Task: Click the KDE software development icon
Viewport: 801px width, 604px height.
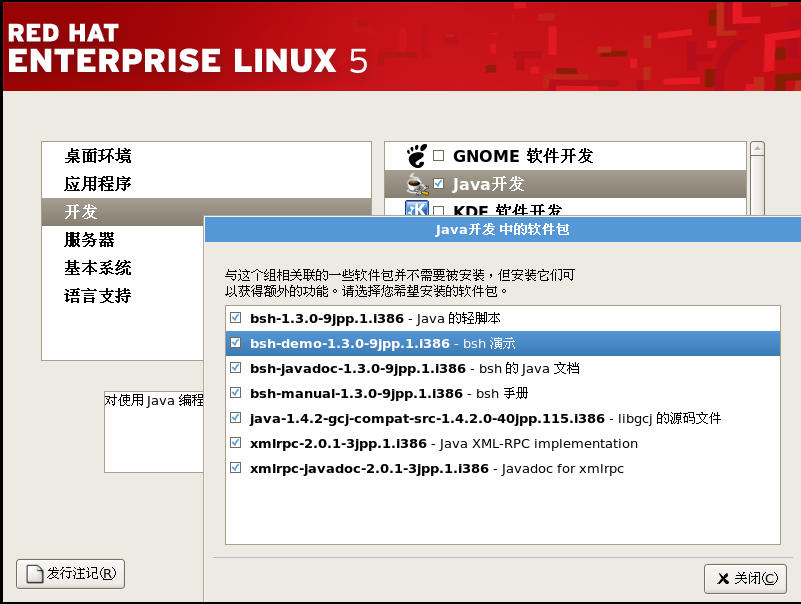Action: point(416,208)
